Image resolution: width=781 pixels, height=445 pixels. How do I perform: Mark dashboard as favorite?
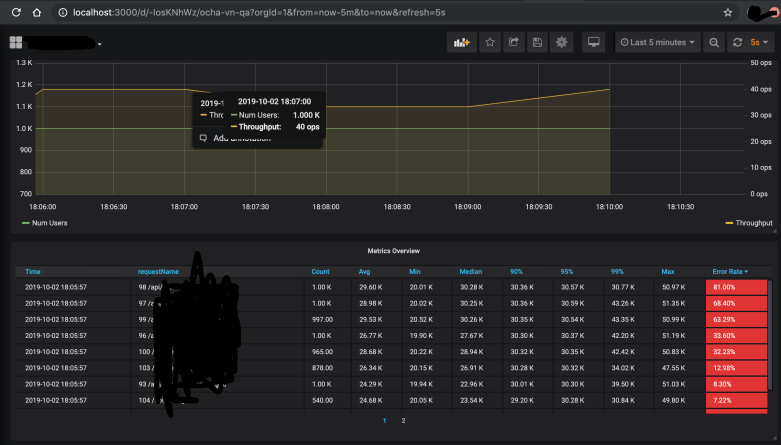coord(490,42)
